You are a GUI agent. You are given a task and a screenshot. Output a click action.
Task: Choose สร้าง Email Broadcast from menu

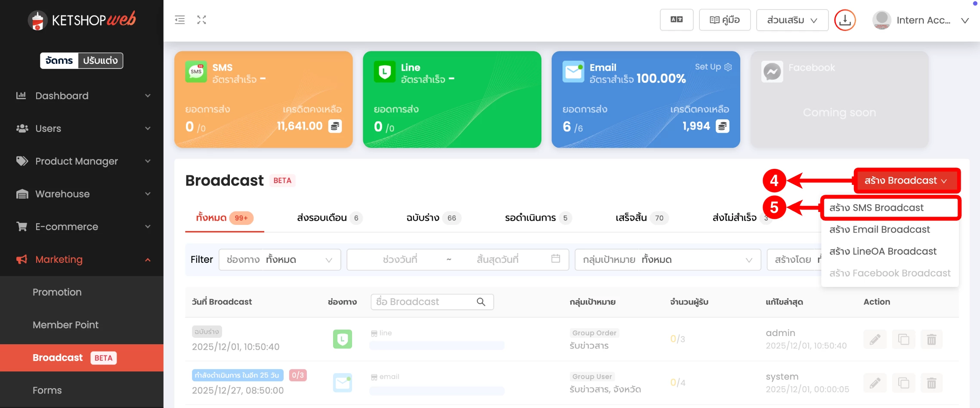[x=879, y=230]
